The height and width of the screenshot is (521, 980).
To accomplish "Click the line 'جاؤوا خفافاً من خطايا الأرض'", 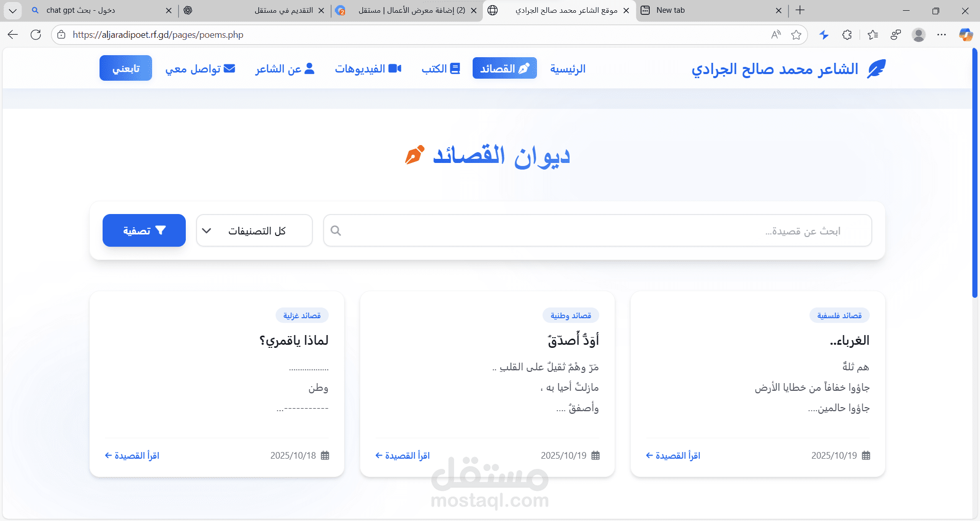I will coord(812,388).
